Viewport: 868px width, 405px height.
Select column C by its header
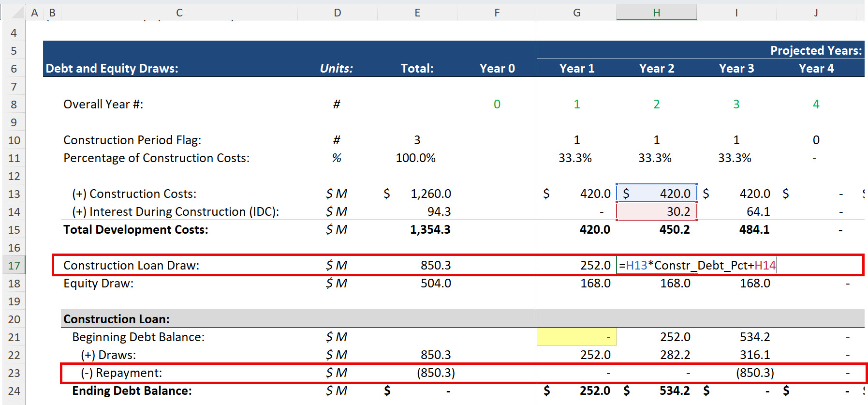(x=179, y=13)
